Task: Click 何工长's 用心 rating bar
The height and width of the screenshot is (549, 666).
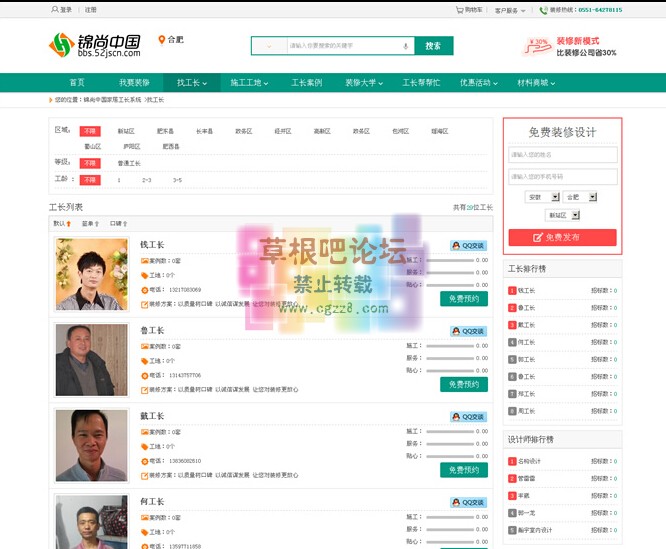Action: (450, 542)
